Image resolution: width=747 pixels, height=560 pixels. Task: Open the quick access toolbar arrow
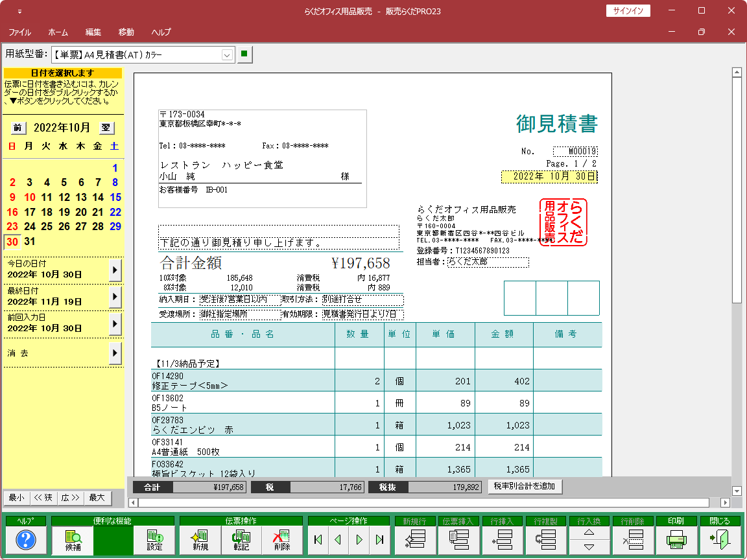19,11
